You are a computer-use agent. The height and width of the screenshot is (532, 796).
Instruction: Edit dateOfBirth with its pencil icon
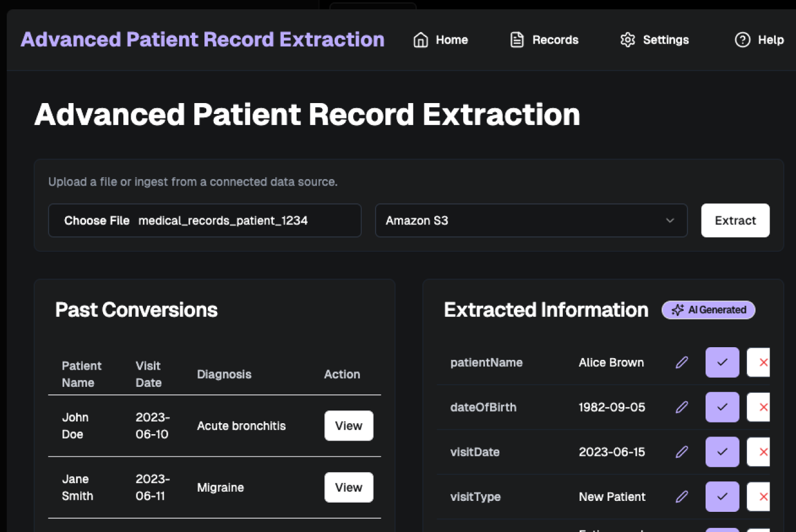coord(681,407)
